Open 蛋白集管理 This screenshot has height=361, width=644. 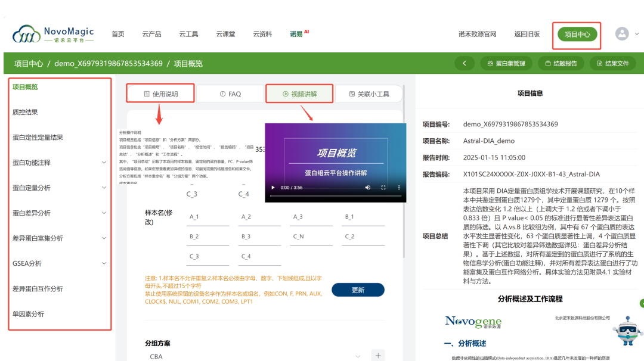(x=506, y=63)
